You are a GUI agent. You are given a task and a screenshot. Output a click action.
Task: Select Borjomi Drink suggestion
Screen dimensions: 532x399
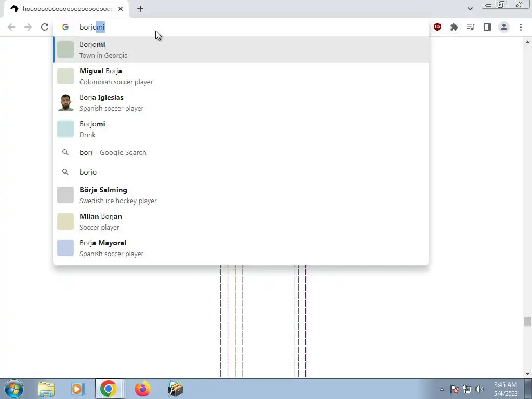[x=241, y=129]
